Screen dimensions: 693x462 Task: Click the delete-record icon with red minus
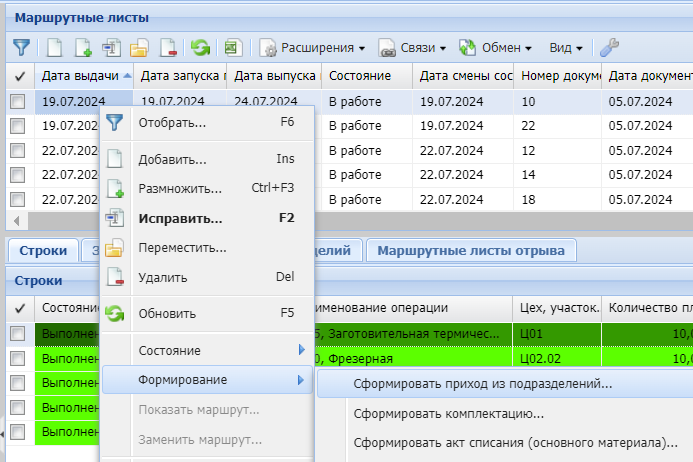pyautogui.click(x=168, y=47)
